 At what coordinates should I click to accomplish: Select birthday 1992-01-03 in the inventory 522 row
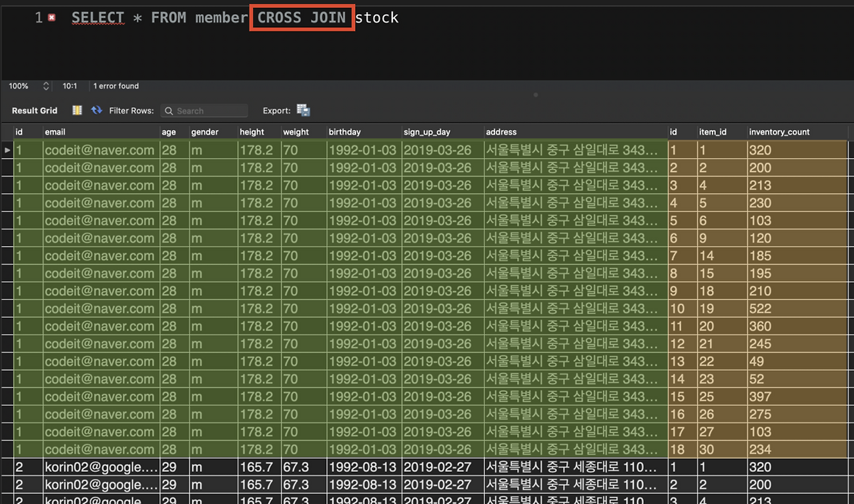[364, 309]
